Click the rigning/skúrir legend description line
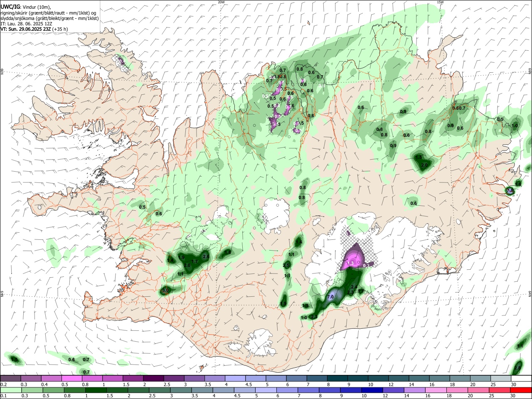 pyautogui.click(x=48, y=13)
